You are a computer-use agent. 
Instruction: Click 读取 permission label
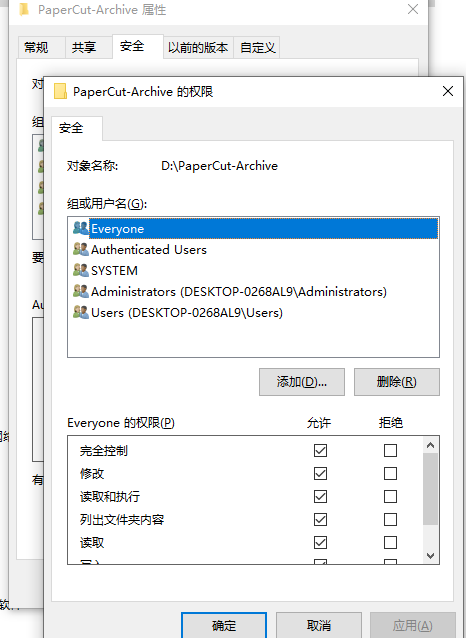point(92,542)
